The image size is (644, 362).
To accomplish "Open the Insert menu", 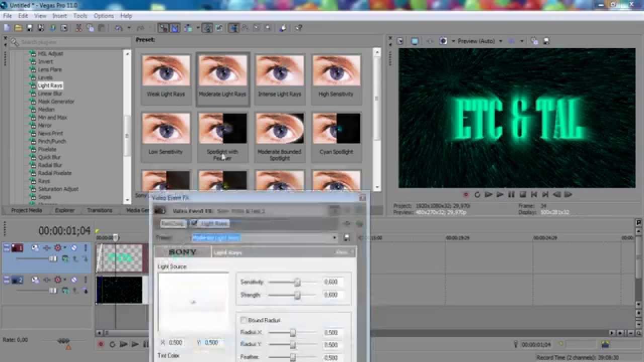I will tap(59, 16).
